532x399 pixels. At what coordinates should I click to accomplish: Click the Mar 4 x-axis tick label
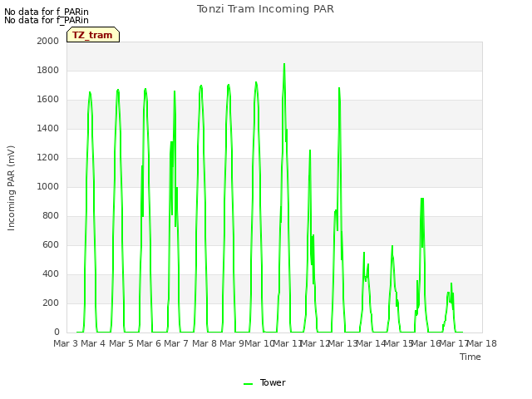tap(93, 343)
